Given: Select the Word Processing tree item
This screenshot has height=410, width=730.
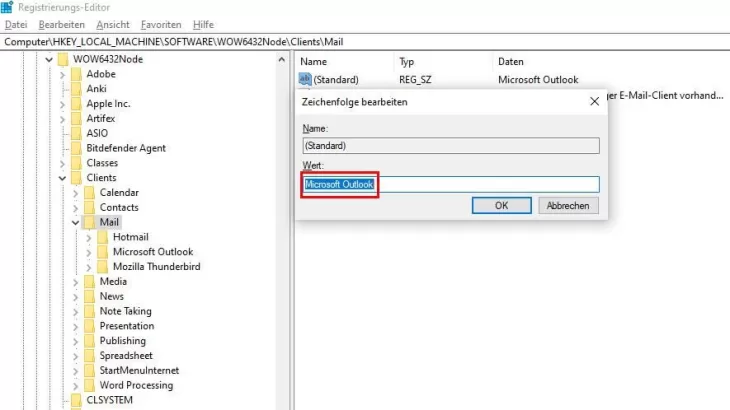Looking at the screenshot, I should [136, 385].
